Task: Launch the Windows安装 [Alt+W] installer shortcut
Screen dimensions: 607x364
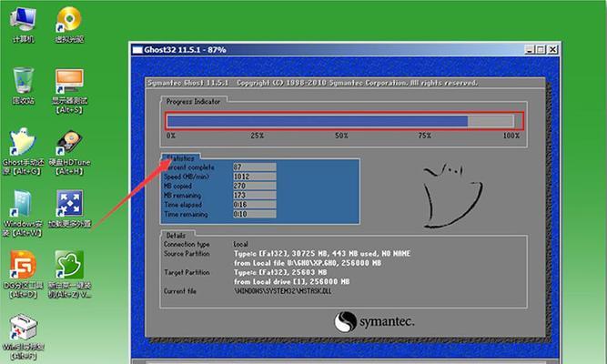Action: (23, 213)
